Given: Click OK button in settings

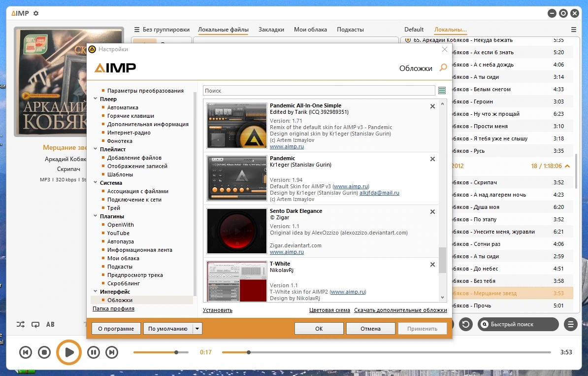Looking at the screenshot, I should click(319, 329).
